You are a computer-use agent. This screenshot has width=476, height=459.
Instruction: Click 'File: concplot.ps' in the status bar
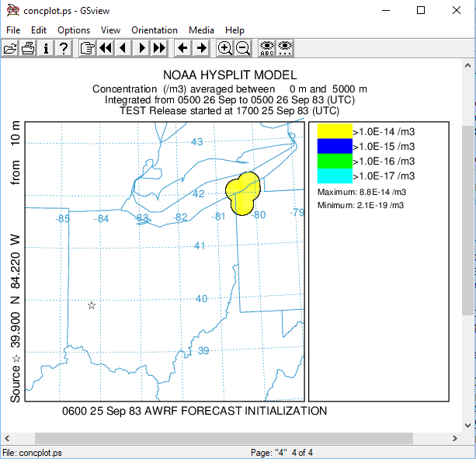pos(32,453)
